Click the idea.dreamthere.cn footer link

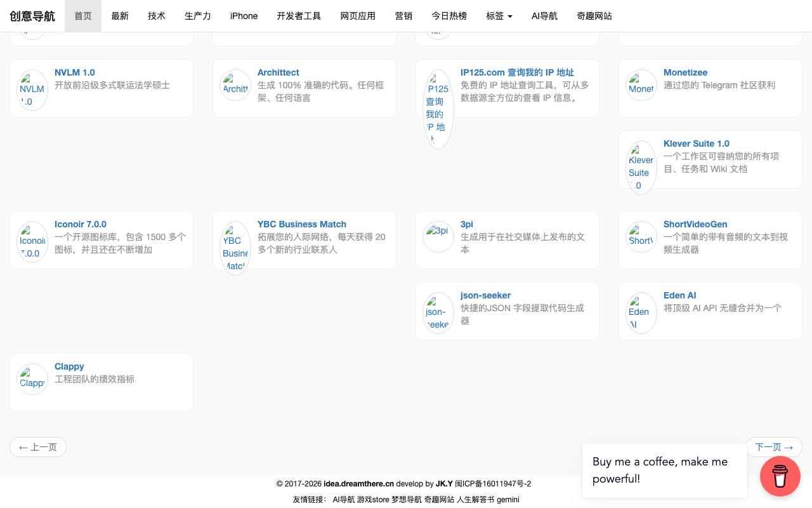[x=358, y=484]
